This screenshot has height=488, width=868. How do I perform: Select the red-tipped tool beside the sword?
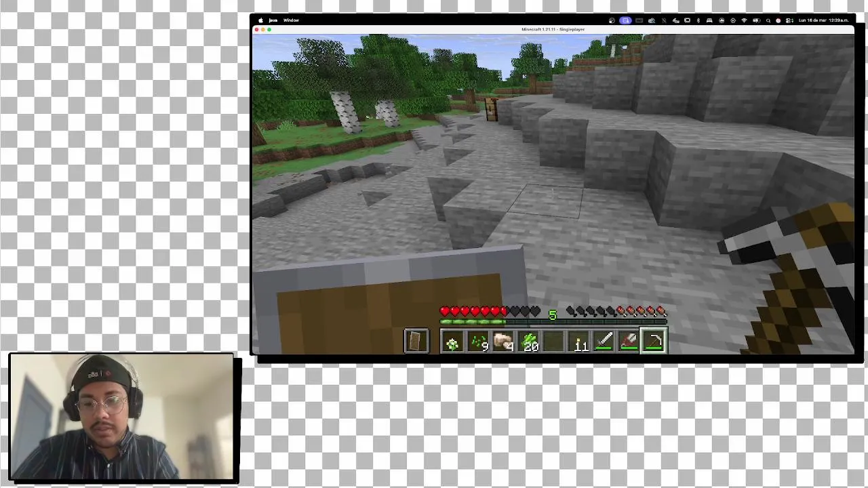629,340
